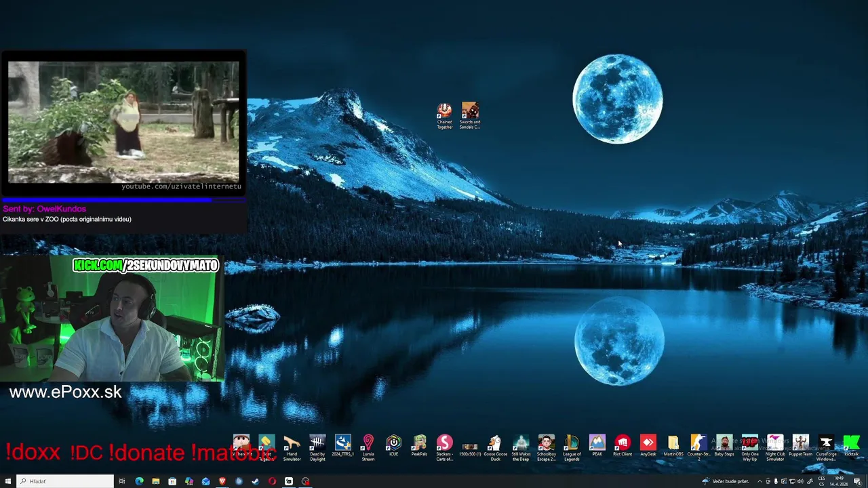Click the Sent by: OwelKundos text
868x488 pixels.
[x=45, y=209]
